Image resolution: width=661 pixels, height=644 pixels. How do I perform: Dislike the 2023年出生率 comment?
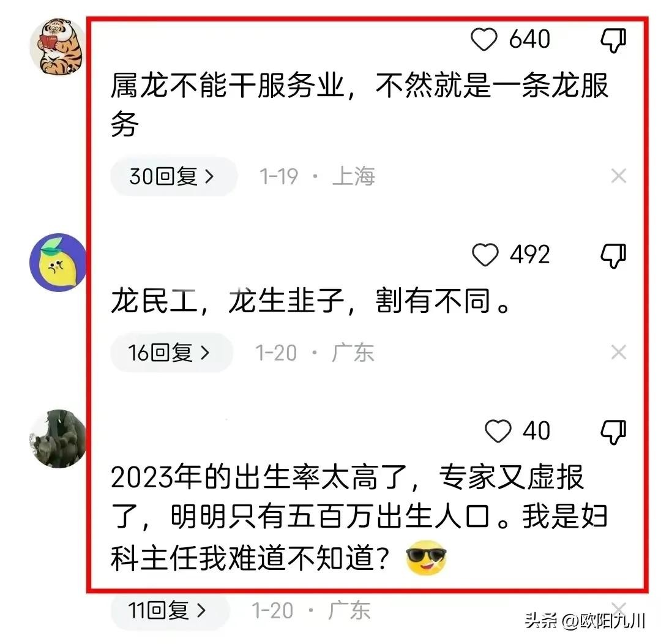click(x=613, y=432)
